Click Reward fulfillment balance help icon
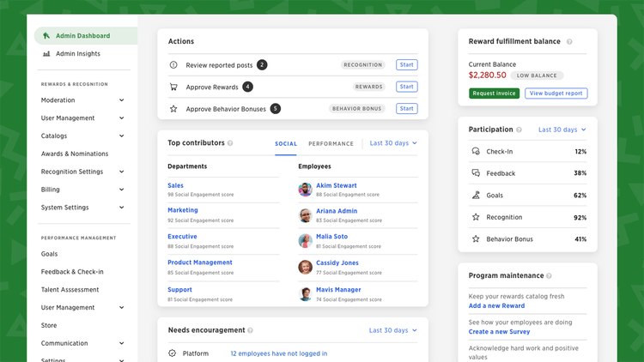This screenshot has width=644, height=362. point(569,41)
